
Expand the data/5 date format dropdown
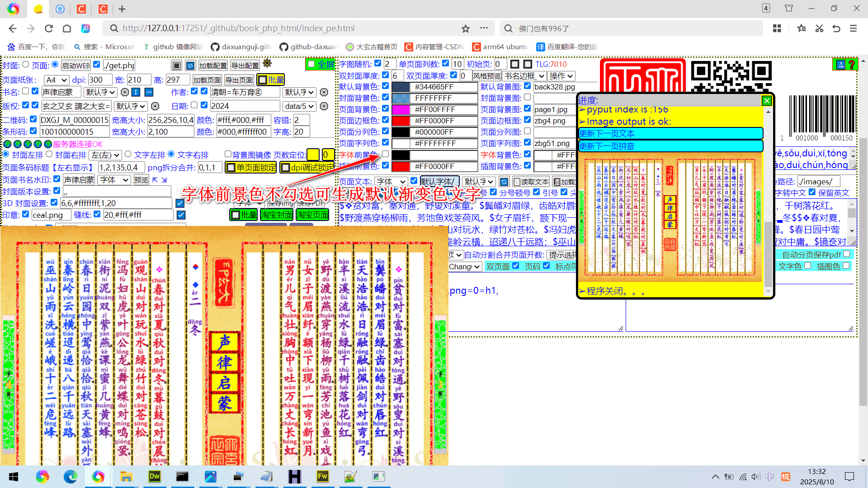pos(298,106)
